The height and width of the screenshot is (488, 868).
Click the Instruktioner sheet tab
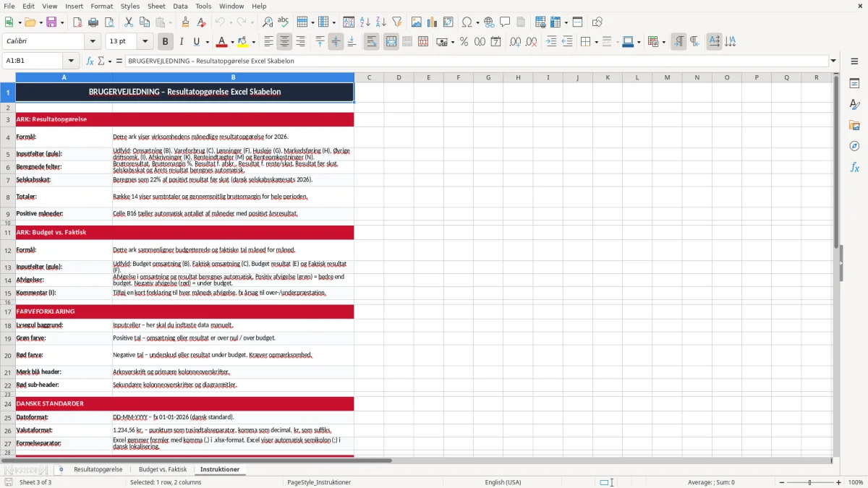(x=220, y=469)
